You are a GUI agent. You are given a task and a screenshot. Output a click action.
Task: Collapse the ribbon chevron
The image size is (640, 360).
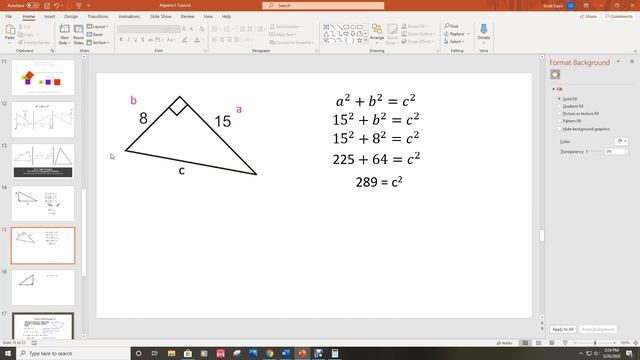635,51
